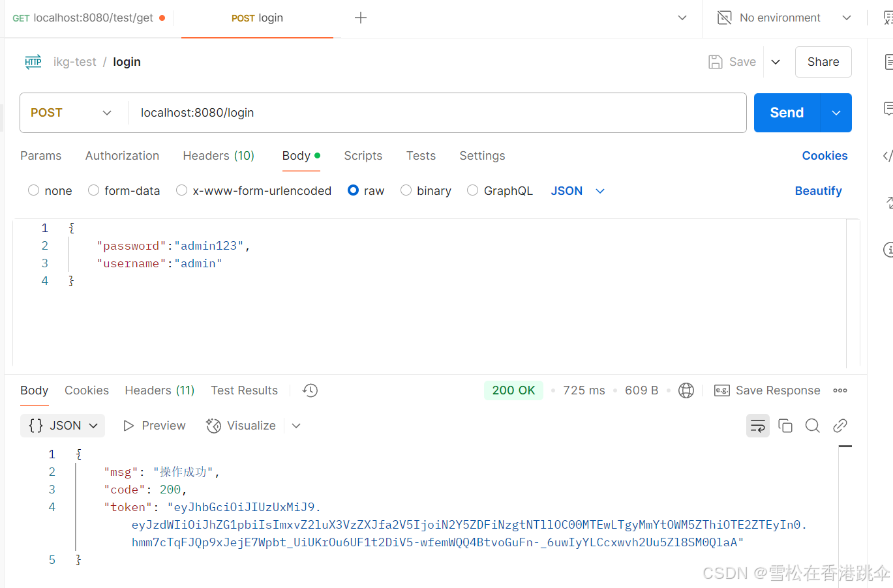Image resolution: width=893 pixels, height=588 pixels.
Task: Open the response Cookies tab
Action: pos(87,390)
